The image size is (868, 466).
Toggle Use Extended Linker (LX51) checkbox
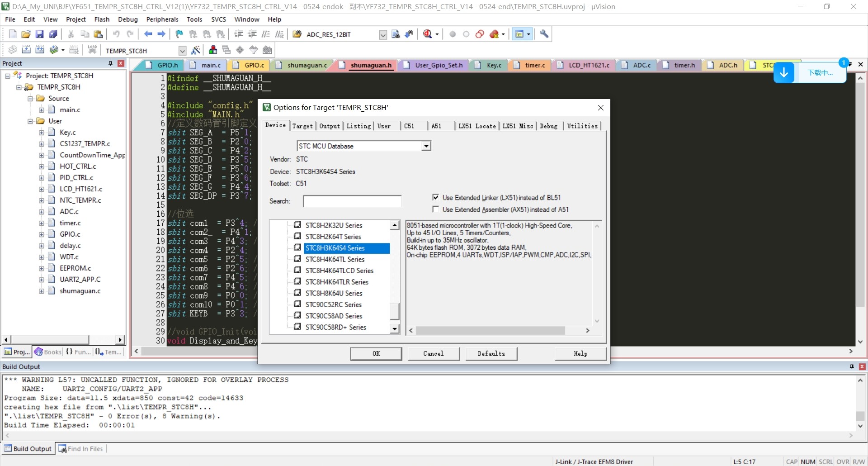(435, 197)
